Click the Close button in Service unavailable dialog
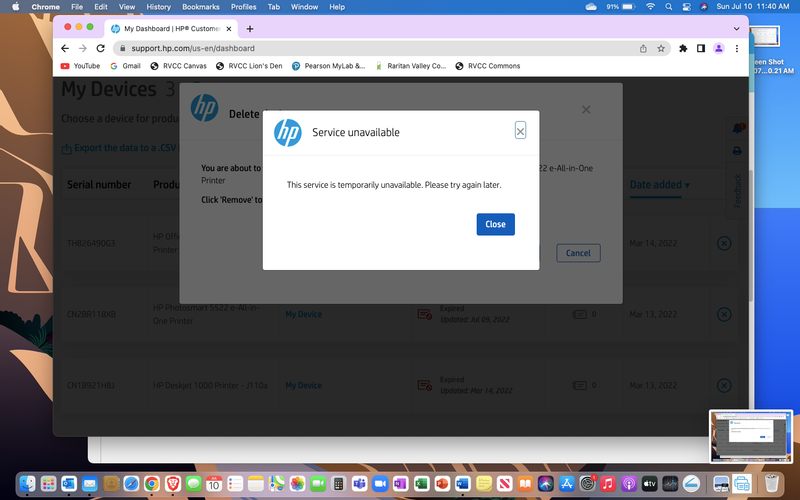 pyautogui.click(x=495, y=224)
